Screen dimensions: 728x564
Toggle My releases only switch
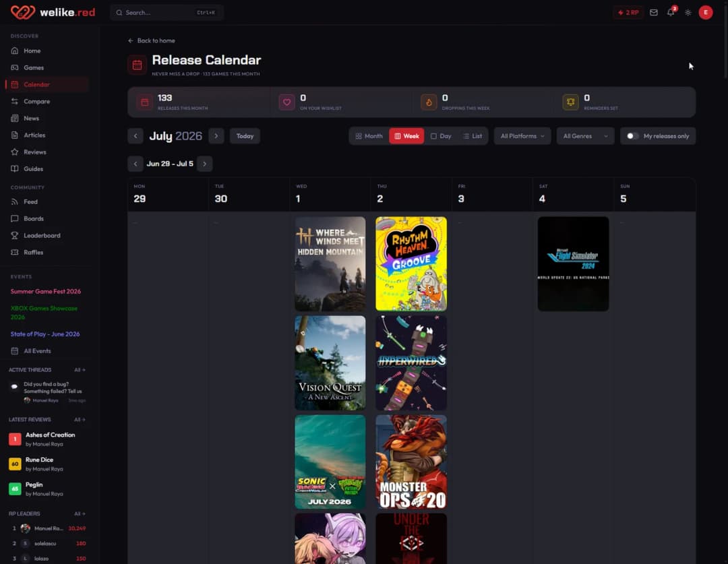pos(632,136)
